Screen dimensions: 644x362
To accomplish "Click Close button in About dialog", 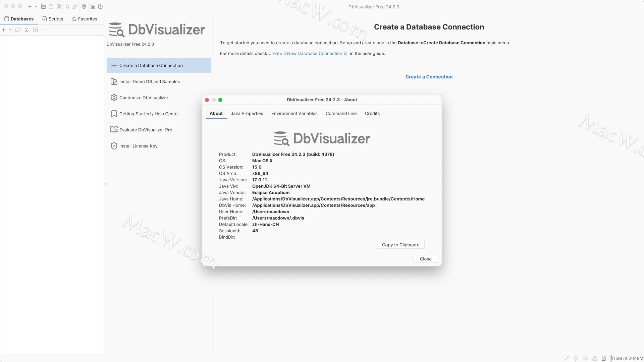I will point(426,259).
